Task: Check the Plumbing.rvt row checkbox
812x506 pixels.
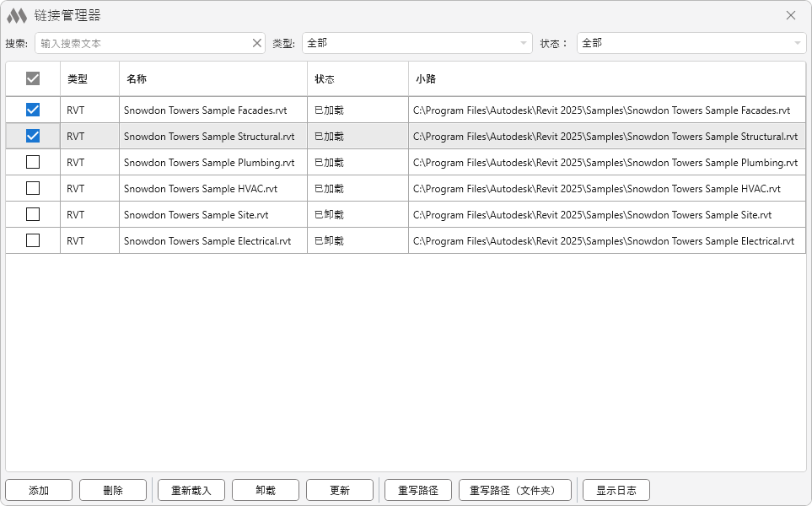Action: tap(33, 162)
